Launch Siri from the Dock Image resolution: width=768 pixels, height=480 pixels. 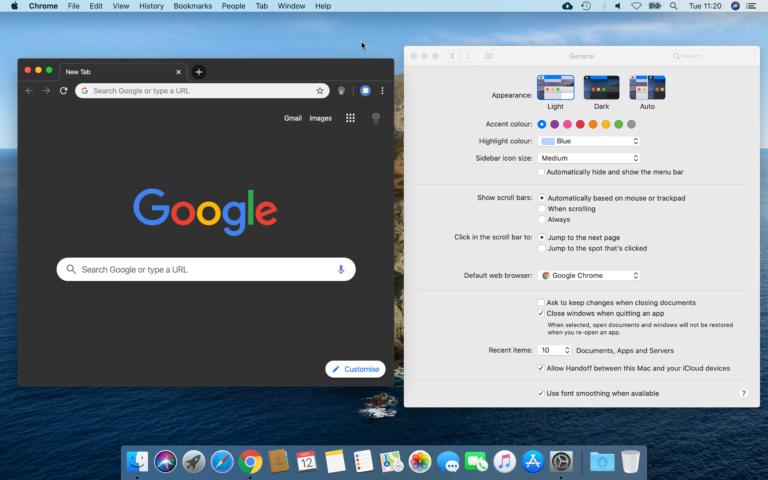166,461
